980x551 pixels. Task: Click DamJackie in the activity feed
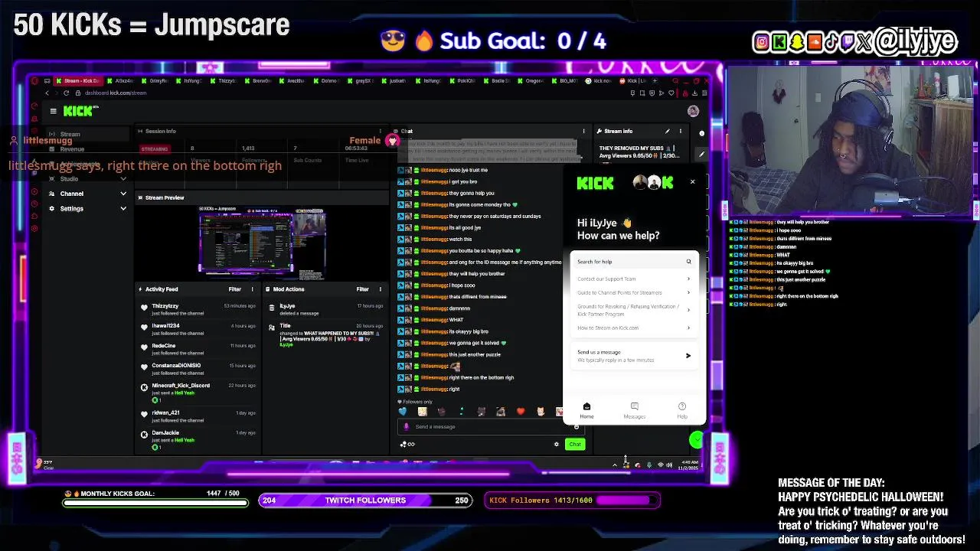[165, 433]
